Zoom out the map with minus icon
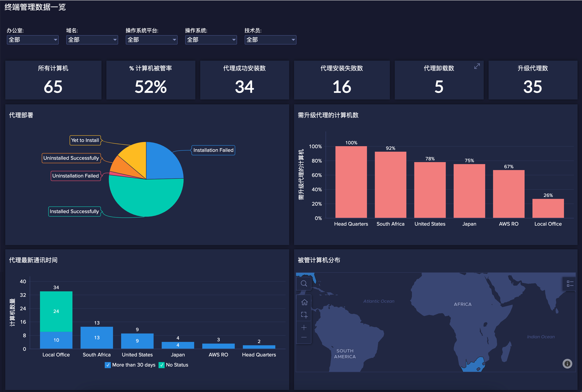This screenshot has height=392, width=582. (x=304, y=337)
